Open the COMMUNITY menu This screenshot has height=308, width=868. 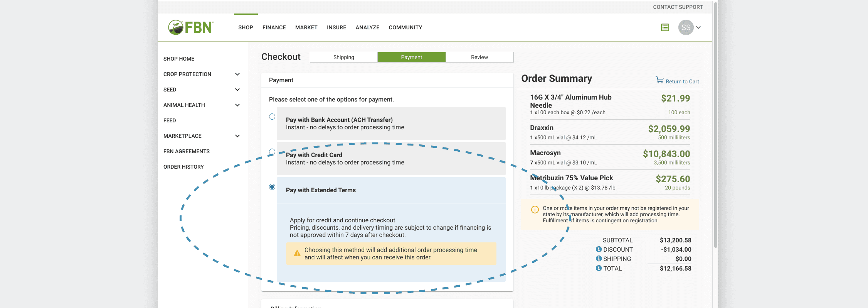tap(405, 27)
